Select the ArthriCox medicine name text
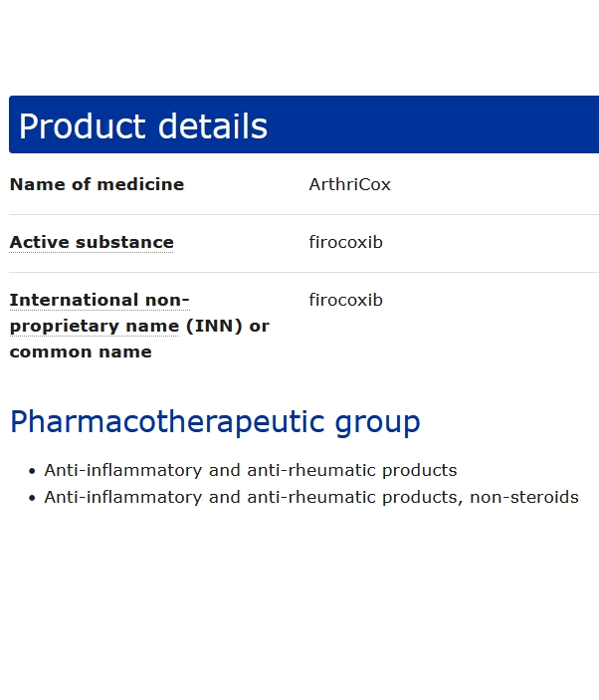 (349, 185)
